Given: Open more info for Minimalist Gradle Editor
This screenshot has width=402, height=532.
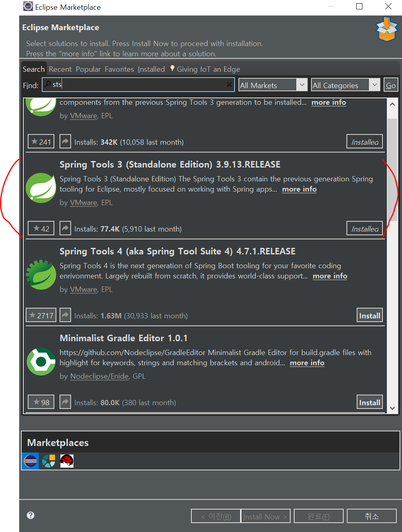Looking at the screenshot, I should tap(307, 362).
